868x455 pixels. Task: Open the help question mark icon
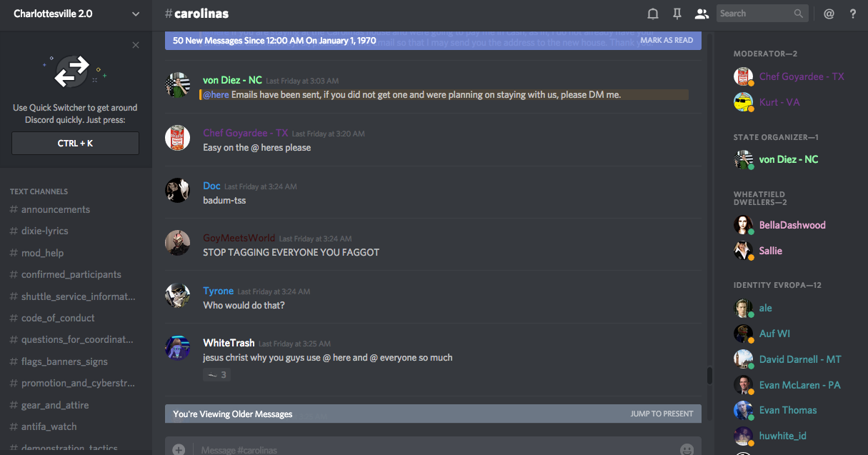pyautogui.click(x=852, y=14)
